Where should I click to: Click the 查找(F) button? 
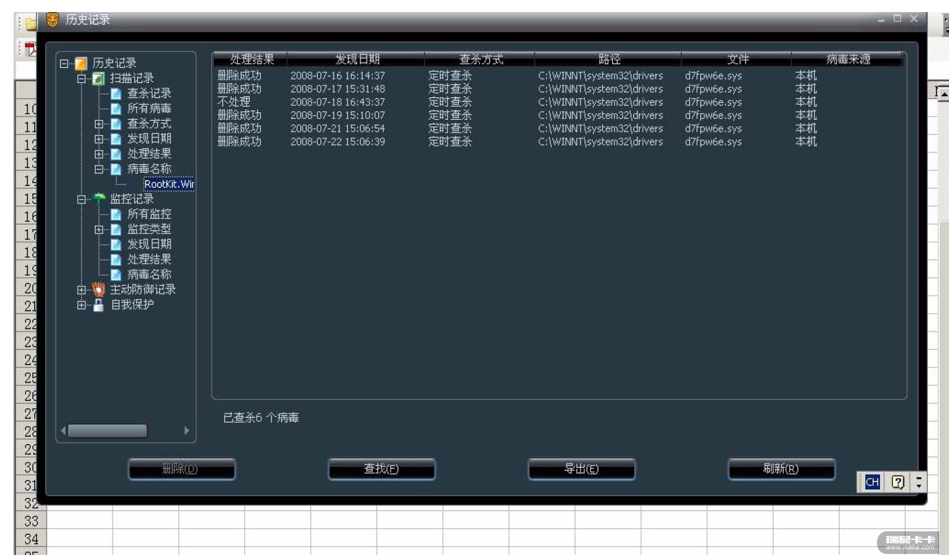pyautogui.click(x=382, y=469)
